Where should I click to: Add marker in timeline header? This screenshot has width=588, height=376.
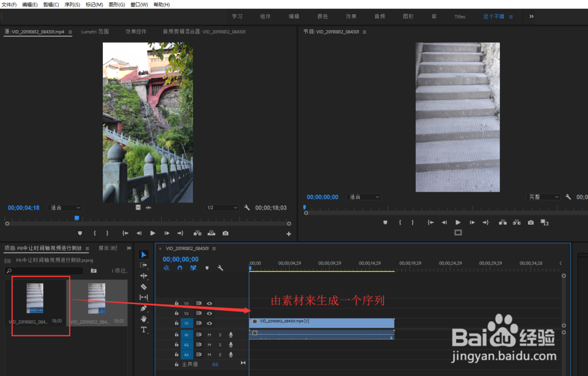207,268
